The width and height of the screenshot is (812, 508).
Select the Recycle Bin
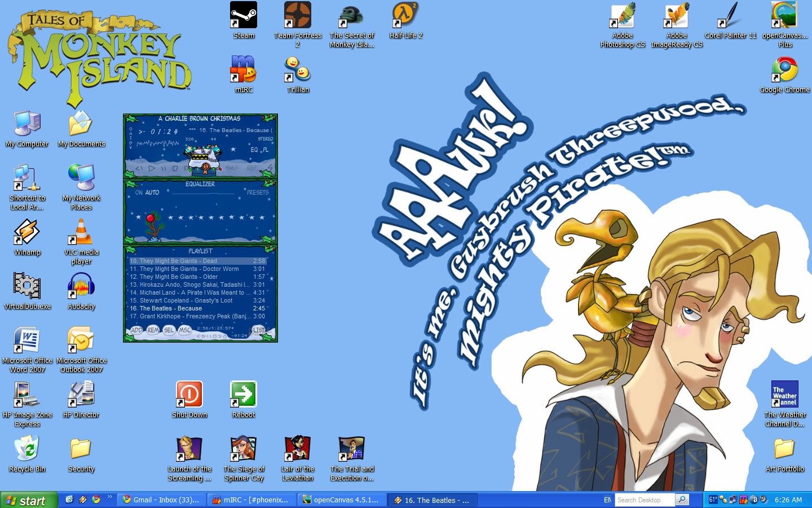coord(27,454)
